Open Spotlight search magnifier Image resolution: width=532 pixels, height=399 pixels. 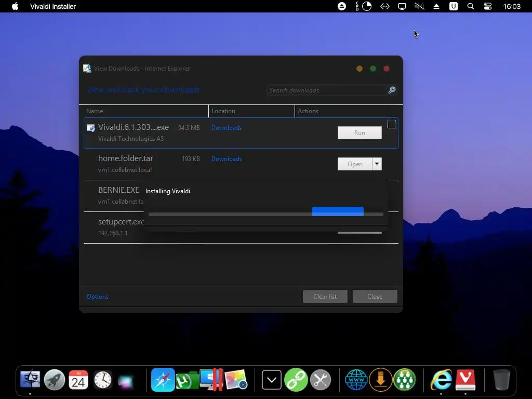pyautogui.click(x=471, y=6)
